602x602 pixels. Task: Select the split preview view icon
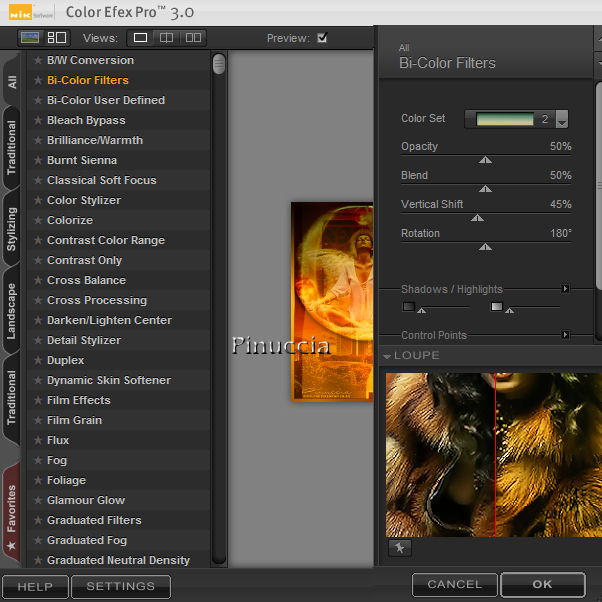tap(167, 38)
